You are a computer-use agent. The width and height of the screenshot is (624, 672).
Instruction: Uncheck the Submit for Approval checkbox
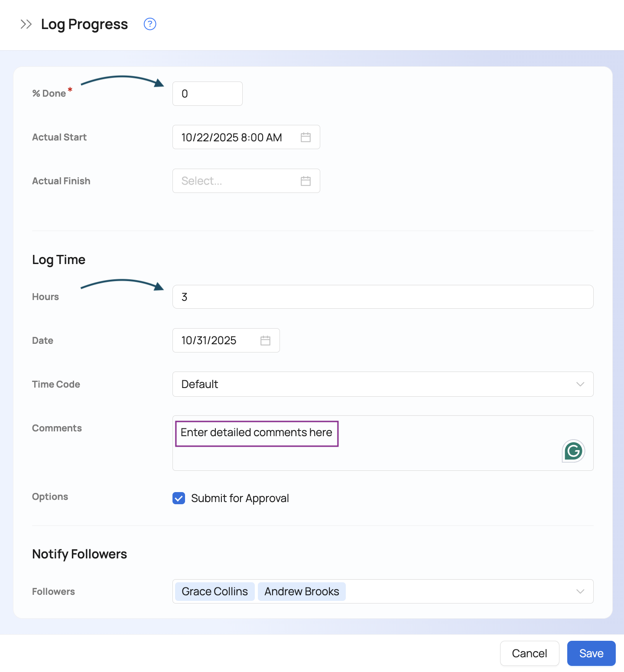(x=179, y=498)
